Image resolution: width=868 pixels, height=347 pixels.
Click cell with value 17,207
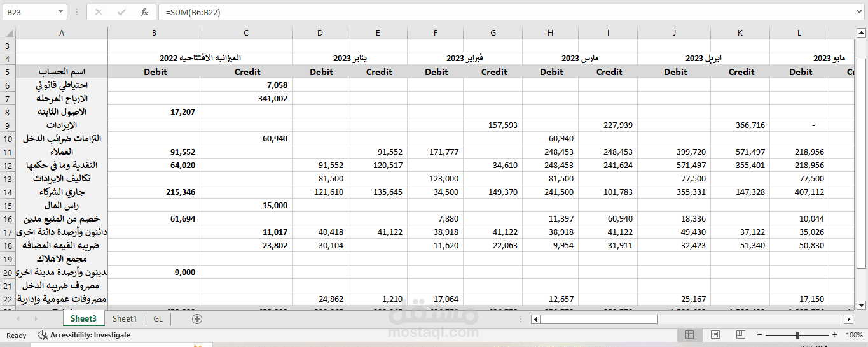click(x=154, y=111)
